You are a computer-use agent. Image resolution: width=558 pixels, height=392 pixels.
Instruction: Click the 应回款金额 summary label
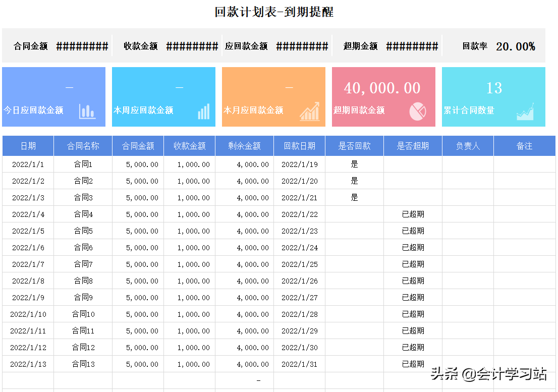pos(246,46)
